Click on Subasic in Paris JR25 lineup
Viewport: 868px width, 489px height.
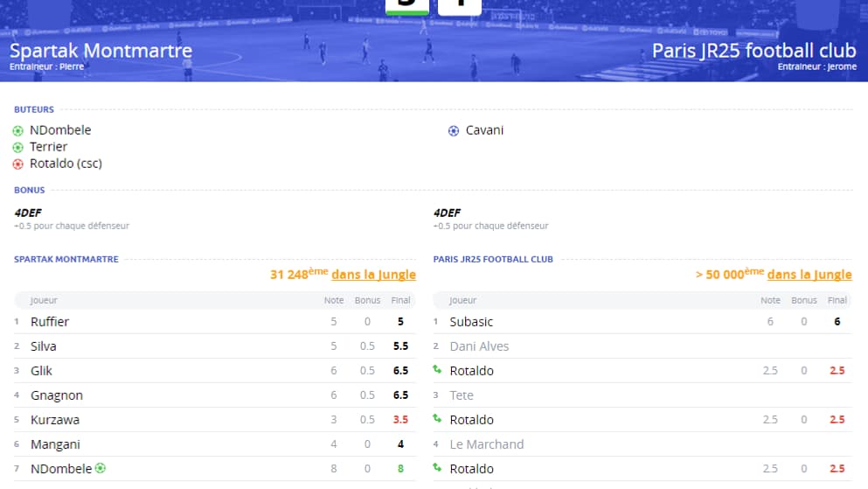471,322
